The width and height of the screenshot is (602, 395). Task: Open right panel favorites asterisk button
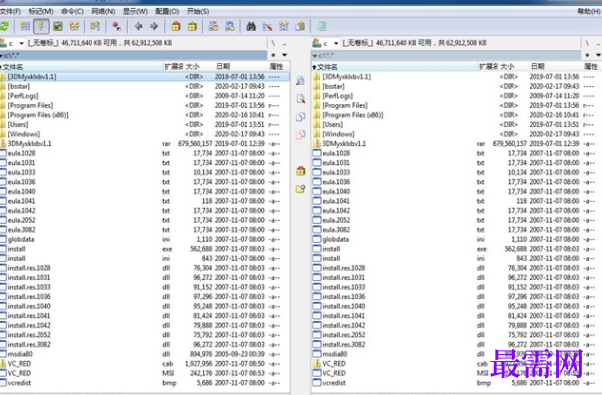coord(587,55)
